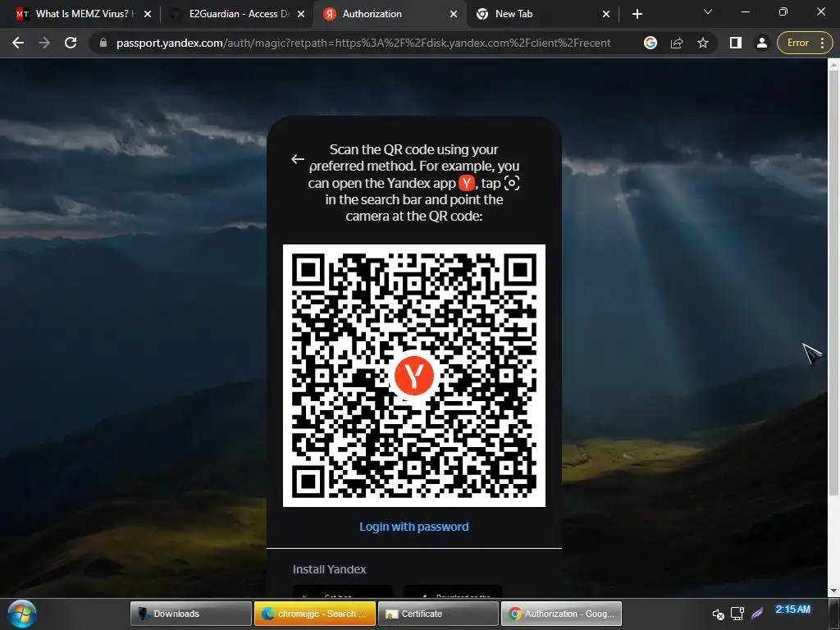840x630 pixels.
Task: Click Login with password link
Action: (414, 527)
